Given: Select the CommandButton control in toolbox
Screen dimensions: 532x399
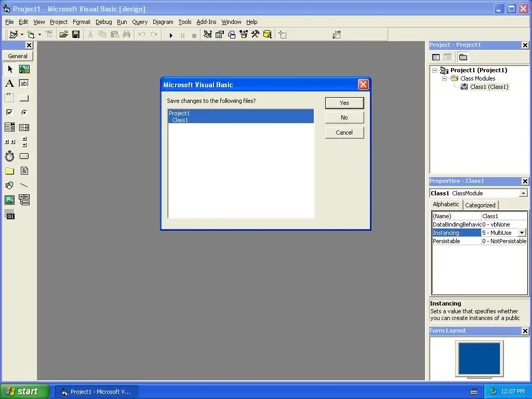Looking at the screenshot, I should click(24, 98).
